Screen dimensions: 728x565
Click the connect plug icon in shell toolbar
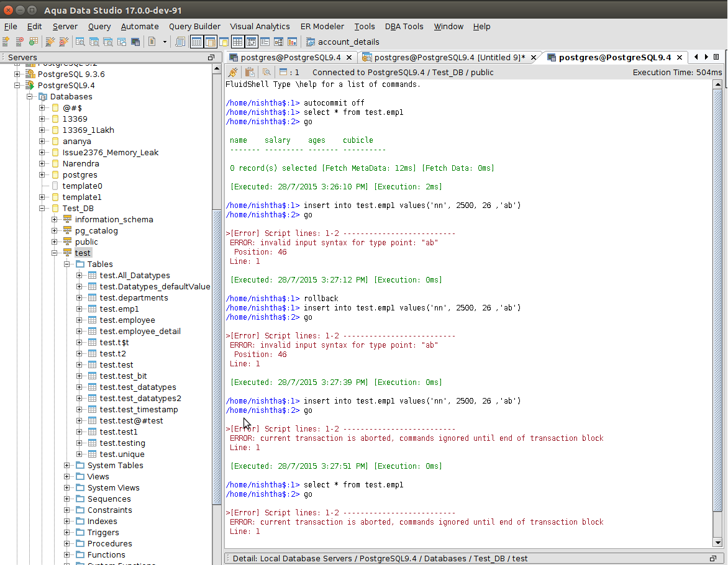(x=233, y=73)
